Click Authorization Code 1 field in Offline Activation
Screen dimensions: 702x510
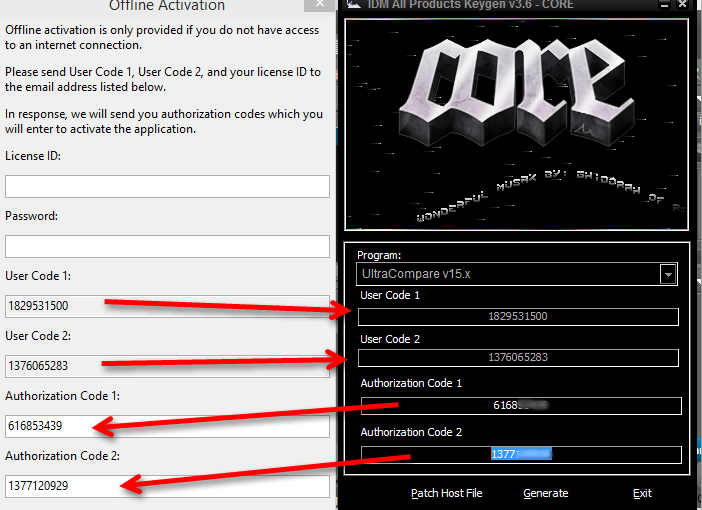pyautogui.click(x=167, y=426)
